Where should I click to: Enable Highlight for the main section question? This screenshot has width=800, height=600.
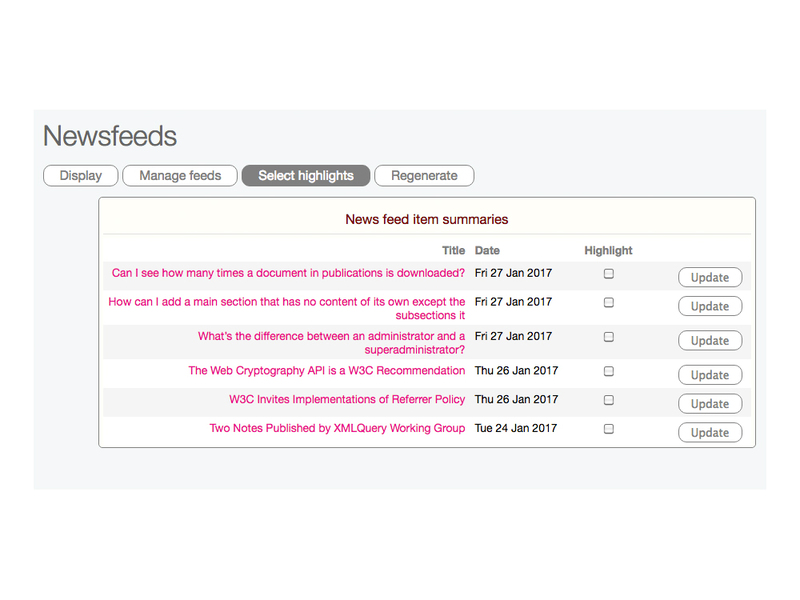tap(609, 303)
